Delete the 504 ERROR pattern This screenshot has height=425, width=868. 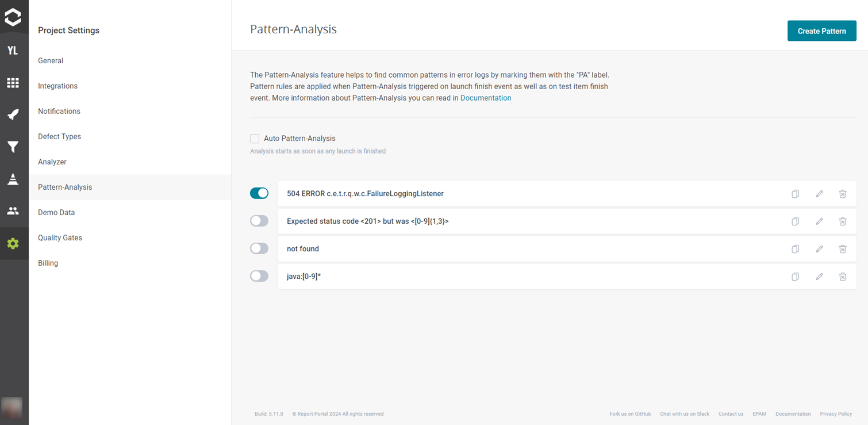pos(842,194)
